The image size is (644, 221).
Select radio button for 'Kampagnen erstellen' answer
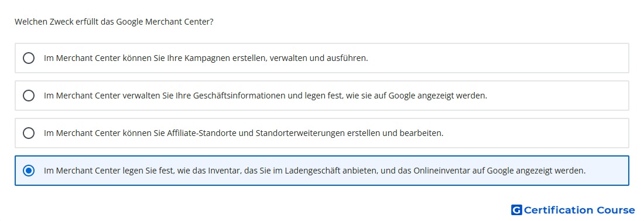[x=29, y=58]
